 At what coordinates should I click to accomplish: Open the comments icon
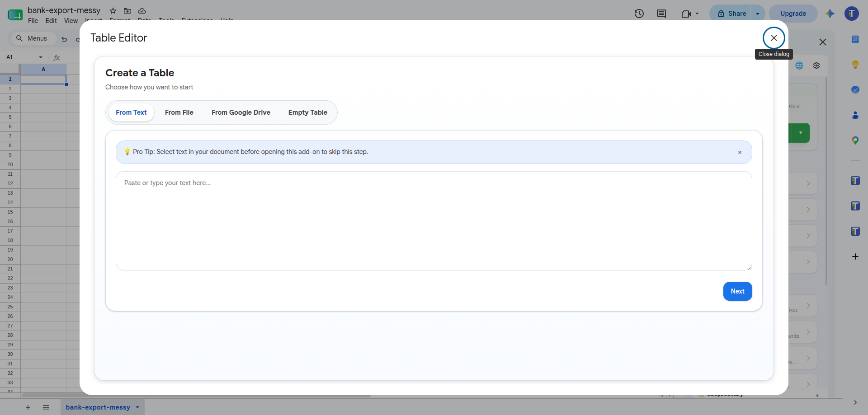[661, 14]
